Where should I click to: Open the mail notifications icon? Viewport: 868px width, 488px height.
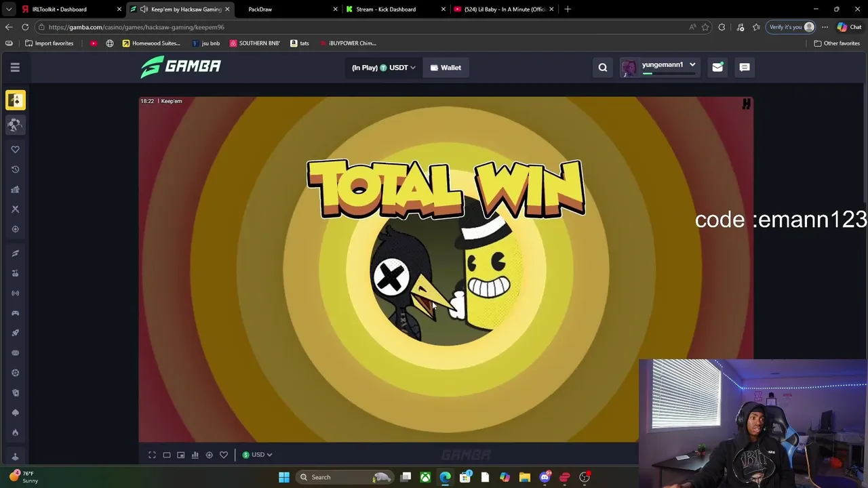[717, 67]
